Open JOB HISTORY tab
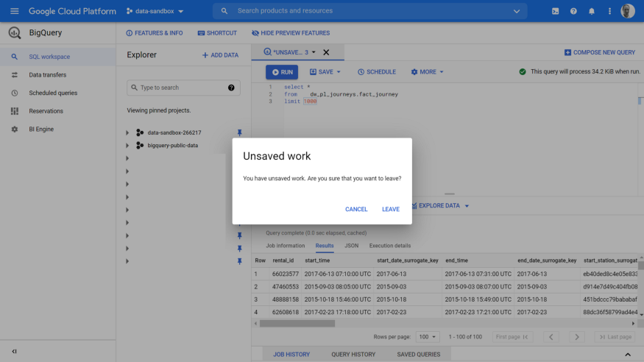 pos(291,354)
